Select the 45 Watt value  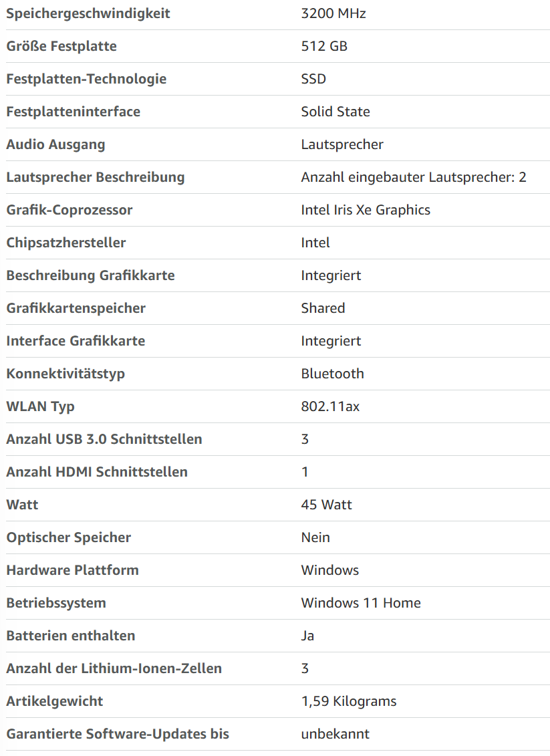pos(326,505)
